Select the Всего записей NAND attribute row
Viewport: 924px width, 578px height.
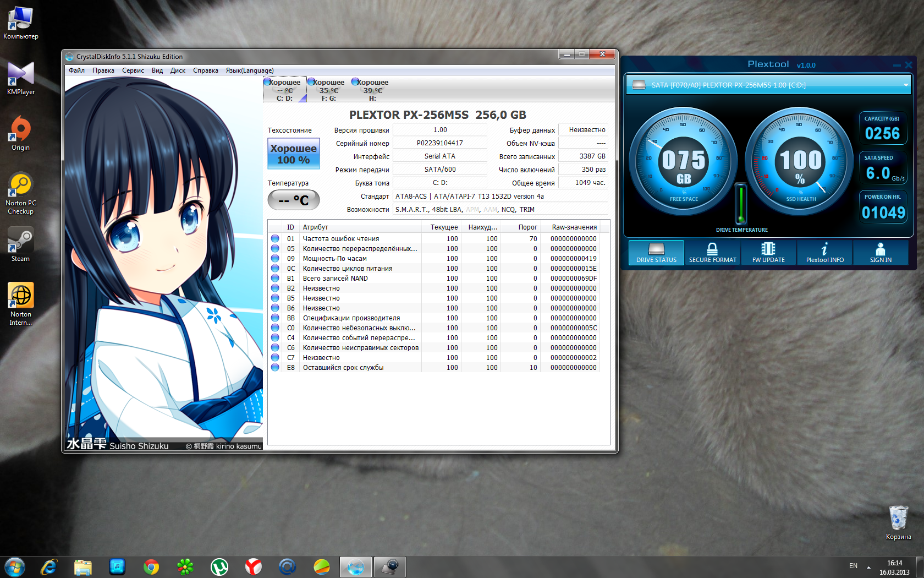433,278
